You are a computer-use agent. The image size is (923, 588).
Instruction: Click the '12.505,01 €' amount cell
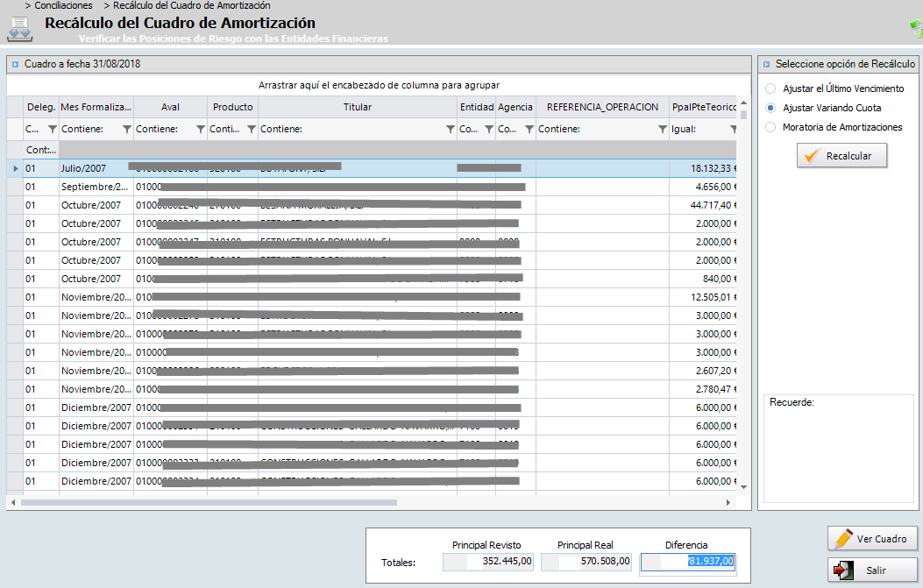click(703, 297)
